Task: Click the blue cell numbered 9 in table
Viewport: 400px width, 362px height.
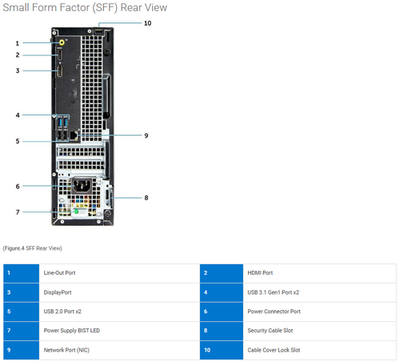Action: 21,350
